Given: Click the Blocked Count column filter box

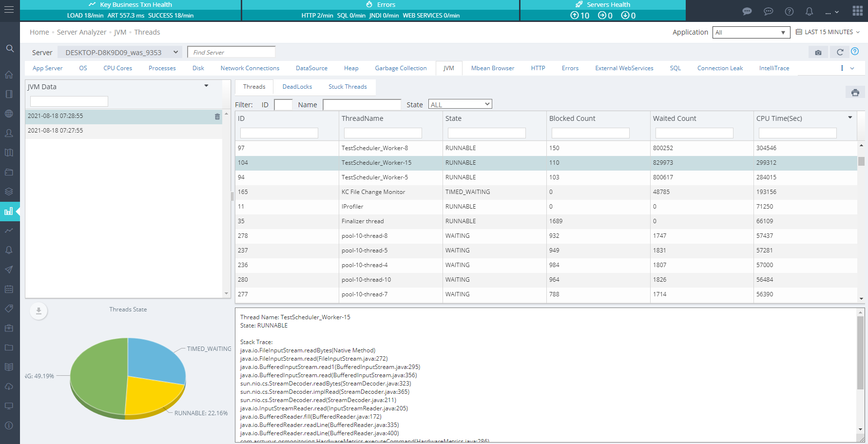Looking at the screenshot, I should 590,133.
